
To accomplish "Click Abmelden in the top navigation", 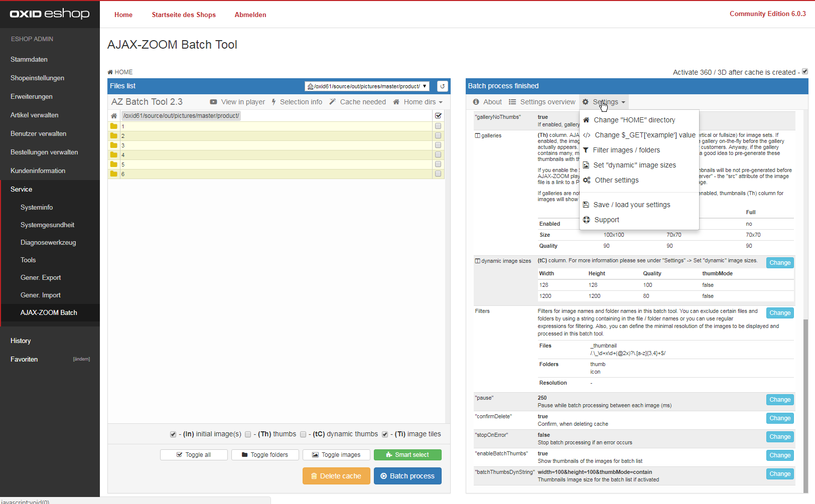I will click(x=250, y=15).
